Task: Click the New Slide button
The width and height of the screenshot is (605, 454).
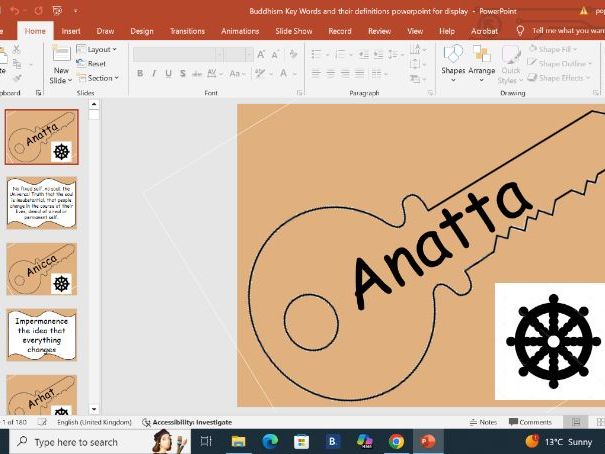Action: click(x=61, y=65)
